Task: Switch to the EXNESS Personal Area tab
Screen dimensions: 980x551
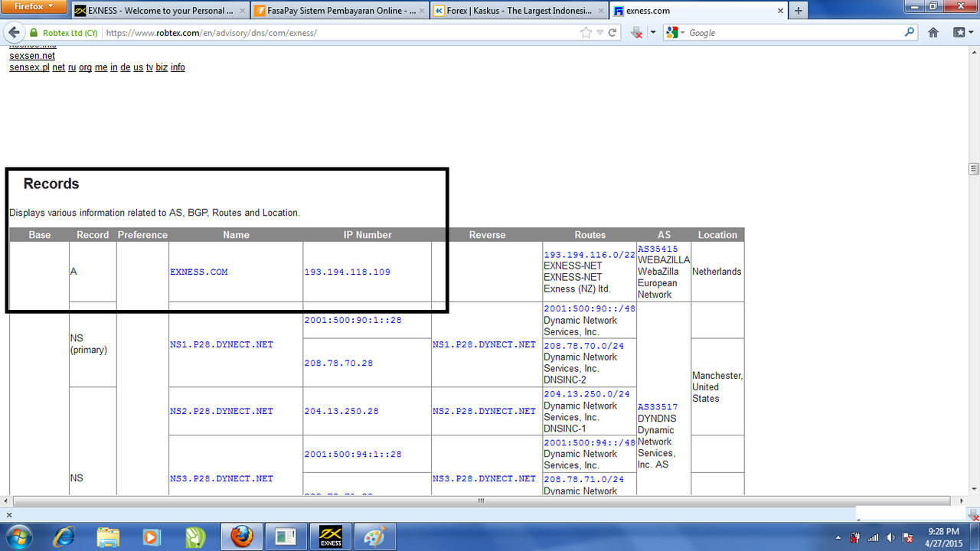Action: coord(162,11)
